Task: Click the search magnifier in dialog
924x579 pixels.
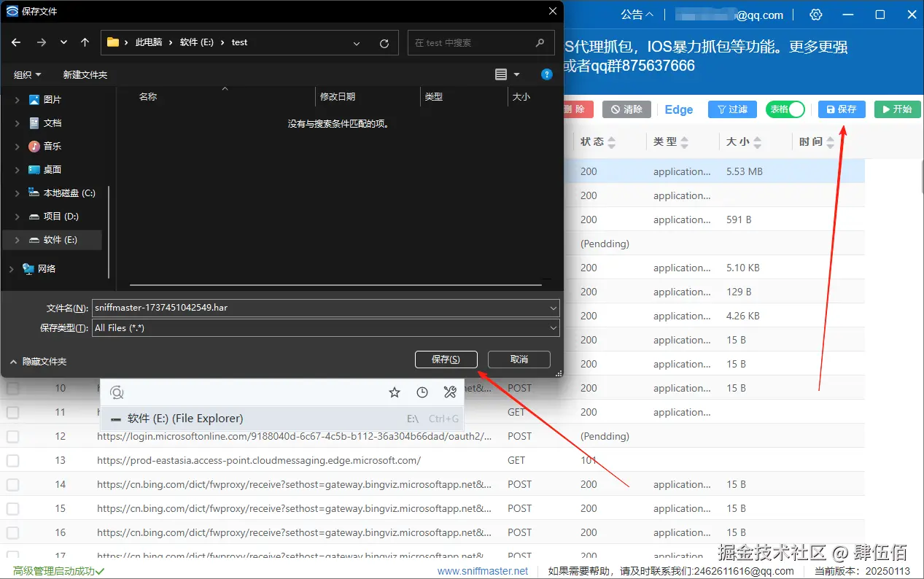Action: (540, 42)
